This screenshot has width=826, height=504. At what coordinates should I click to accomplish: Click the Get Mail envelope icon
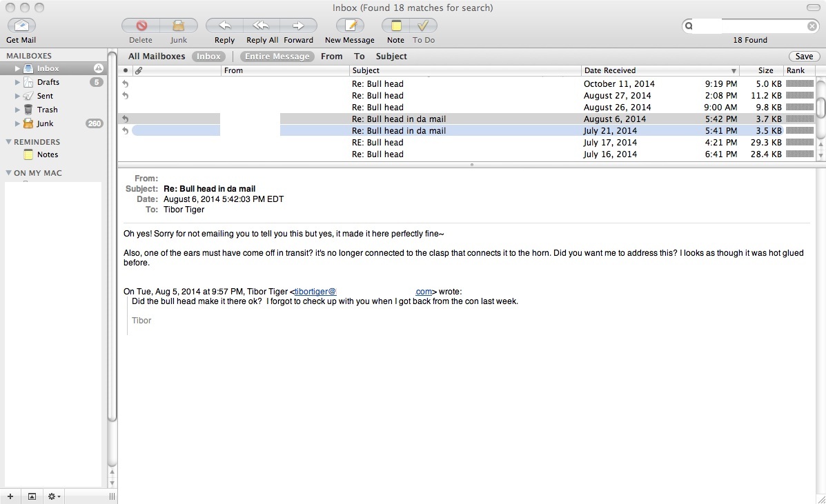pyautogui.click(x=21, y=26)
